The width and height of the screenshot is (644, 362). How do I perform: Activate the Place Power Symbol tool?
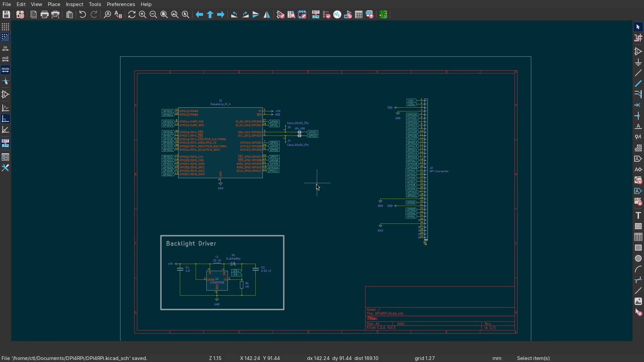point(638,62)
